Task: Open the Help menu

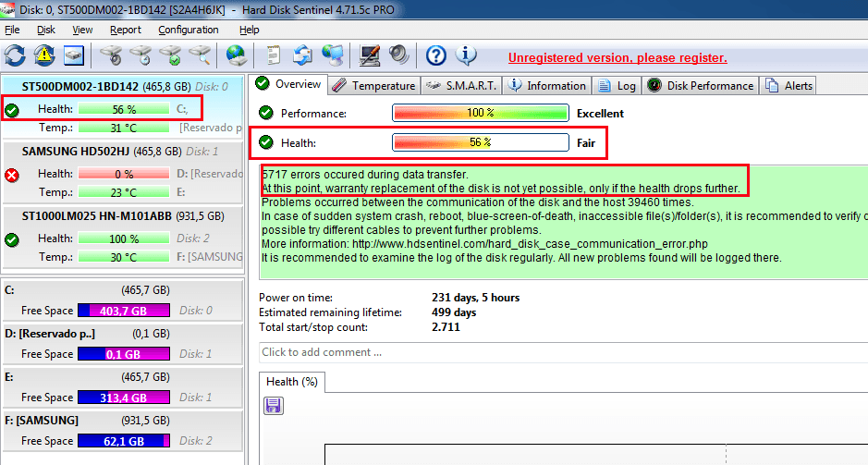Action: (249, 30)
